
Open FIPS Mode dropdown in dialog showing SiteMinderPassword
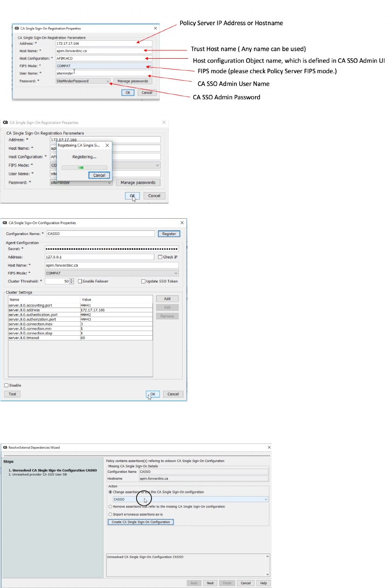click(103, 66)
